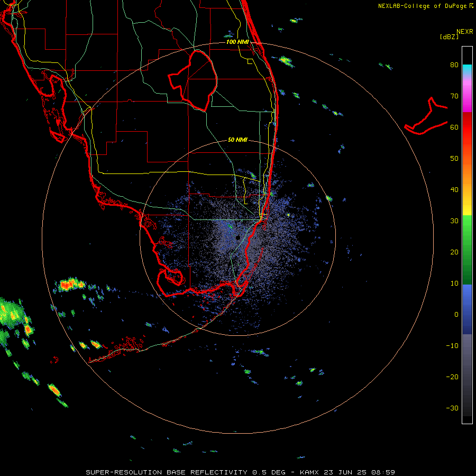The height and width of the screenshot is (476, 476).
Task: Click the 100 NMI range ring label
Action: [x=237, y=42]
